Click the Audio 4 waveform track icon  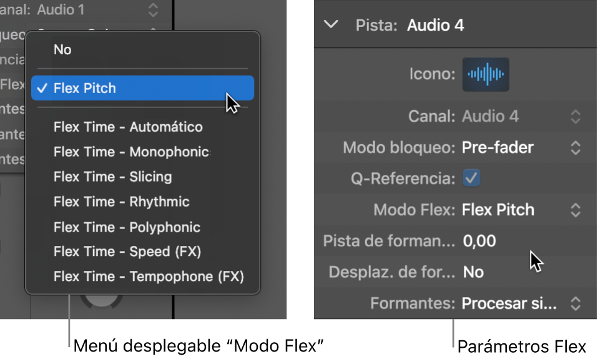(x=486, y=75)
